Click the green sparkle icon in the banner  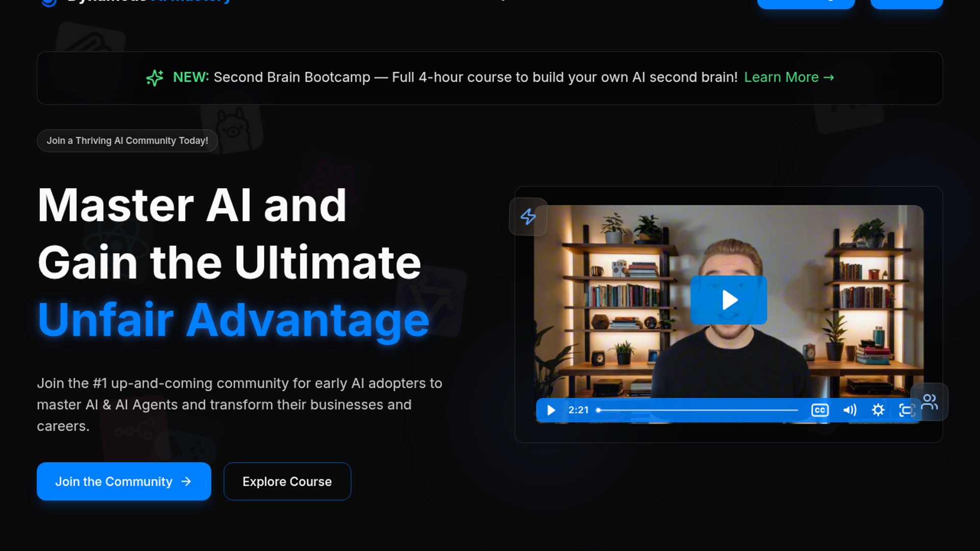coord(155,78)
